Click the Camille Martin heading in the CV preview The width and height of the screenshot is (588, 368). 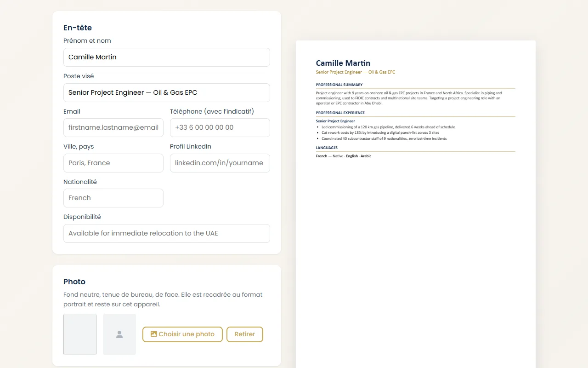click(x=343, y=63)
